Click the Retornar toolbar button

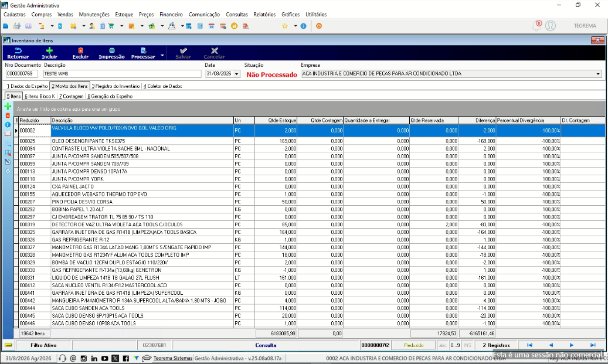pyautogui.click(x=18, y=53)
